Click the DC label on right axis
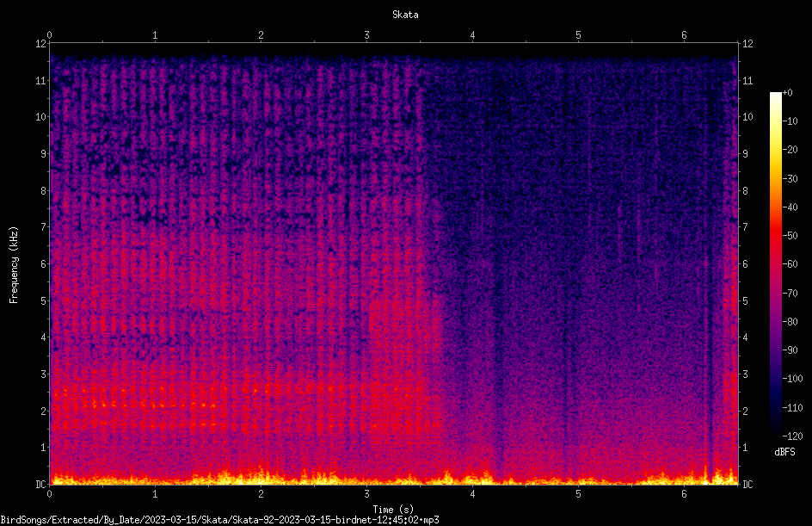The width and height of the screenshot is (812, 526). pos(747,484)
